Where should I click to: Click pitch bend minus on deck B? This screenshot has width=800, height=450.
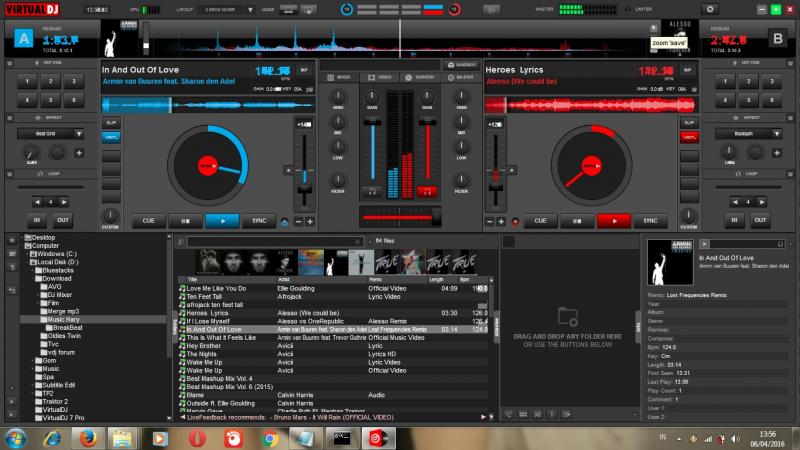click(490, 221)
